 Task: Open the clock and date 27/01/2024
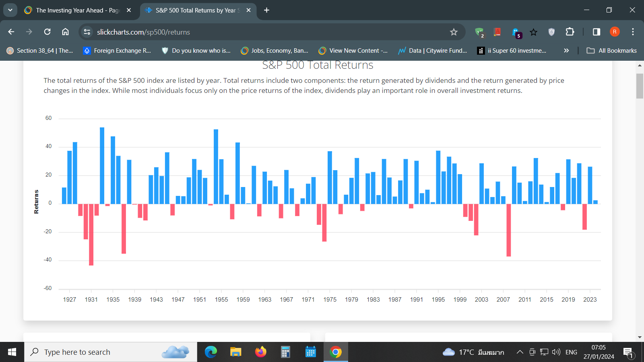(599, 352)
